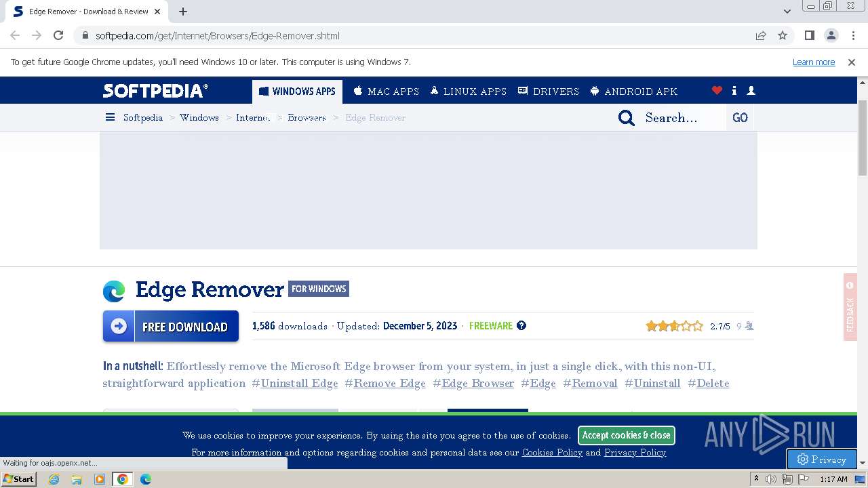The width and height of the screenshot is (868, 488).
Task: Switch to the Drivers section
Action: pyautogui.click(x=549, y=91)
